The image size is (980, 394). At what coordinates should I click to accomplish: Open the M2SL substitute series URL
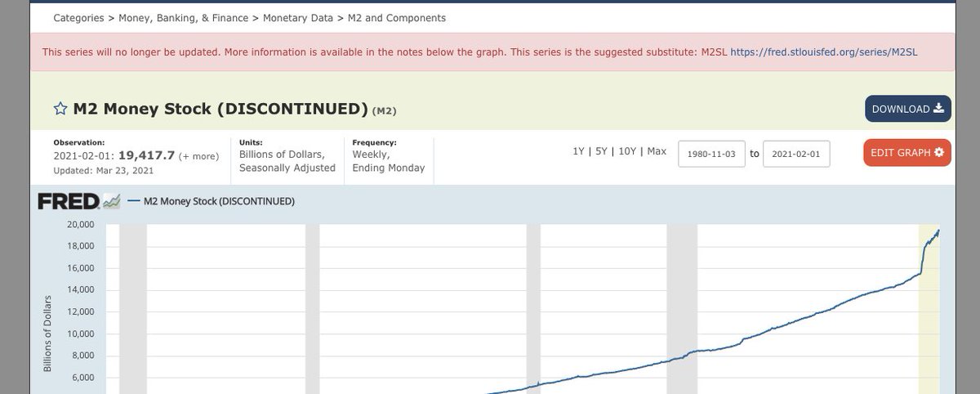[824, 51]
